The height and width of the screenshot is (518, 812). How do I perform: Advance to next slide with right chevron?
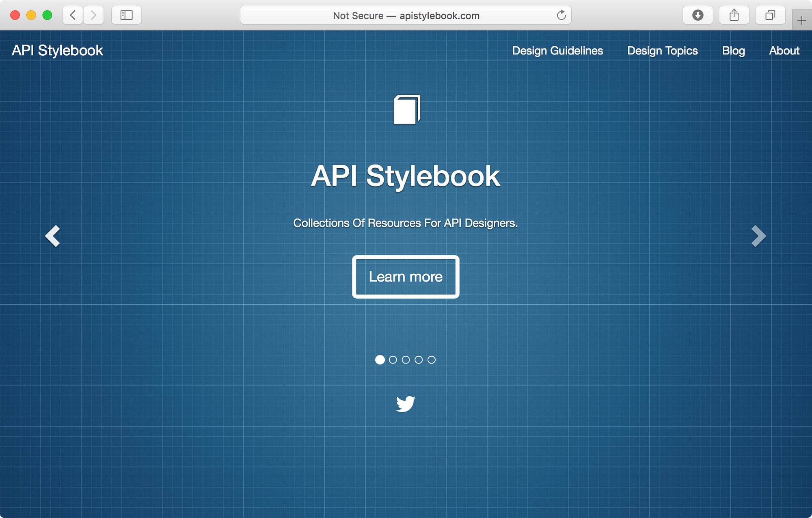[758, 236]
